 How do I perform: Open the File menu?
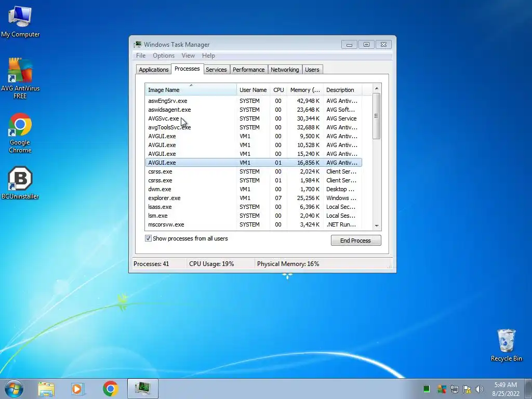pos(141,56)
